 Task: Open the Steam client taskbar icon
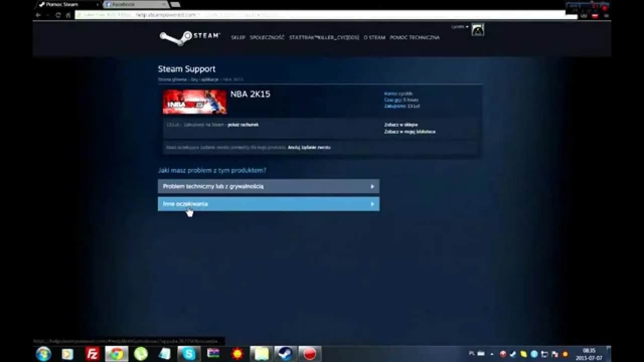[x=285, y=354]
